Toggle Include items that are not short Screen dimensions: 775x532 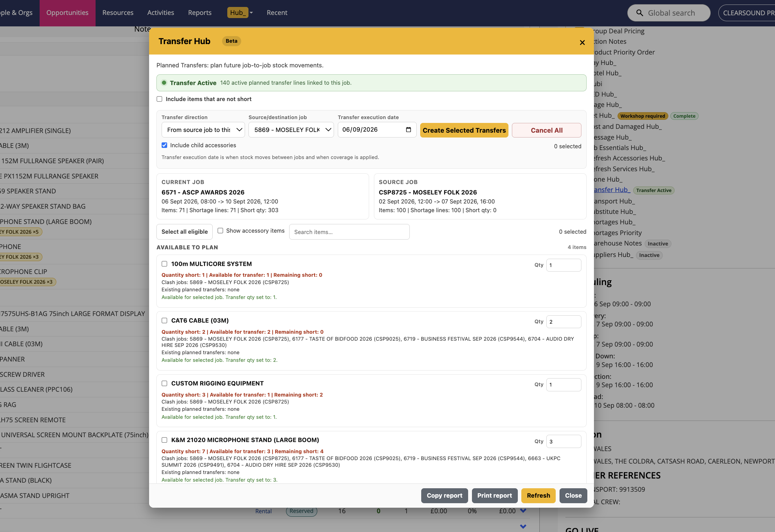coord(160,99)
